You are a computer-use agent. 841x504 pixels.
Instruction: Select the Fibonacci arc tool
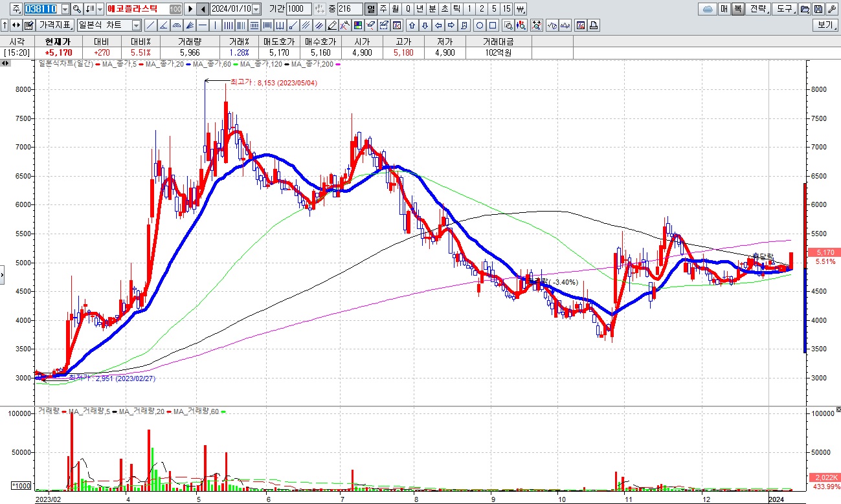[176, 25]
